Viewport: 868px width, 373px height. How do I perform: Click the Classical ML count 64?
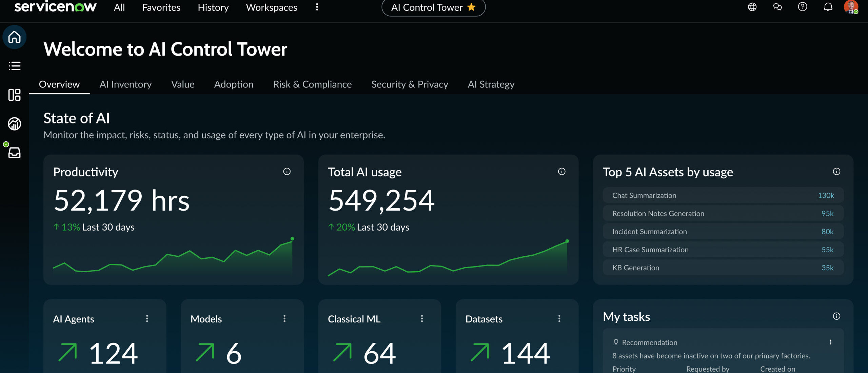pyautogui.click(x=380, y=353)
